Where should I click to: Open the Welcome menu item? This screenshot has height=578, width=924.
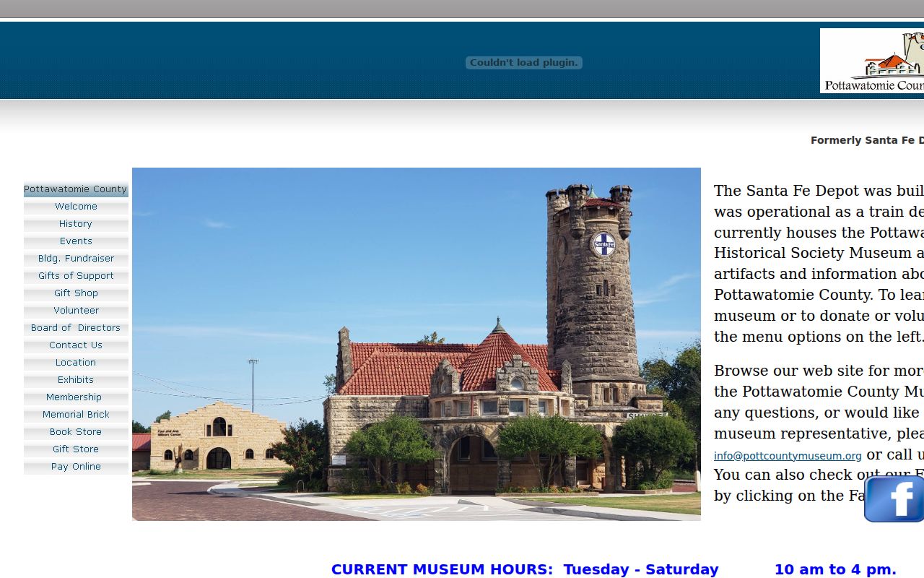click(x=76, y=207)
